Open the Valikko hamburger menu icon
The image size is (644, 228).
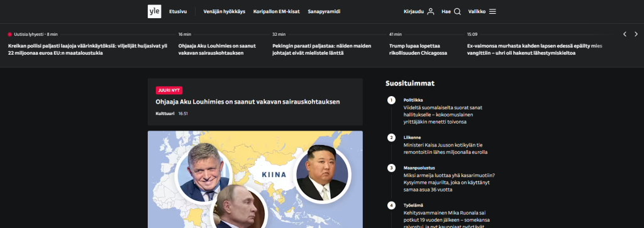[492, 11]
